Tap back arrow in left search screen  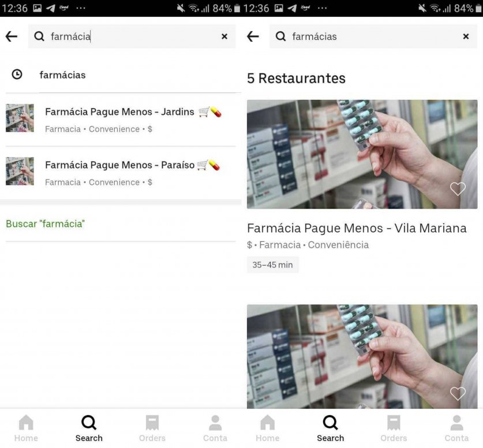(12, 36)
